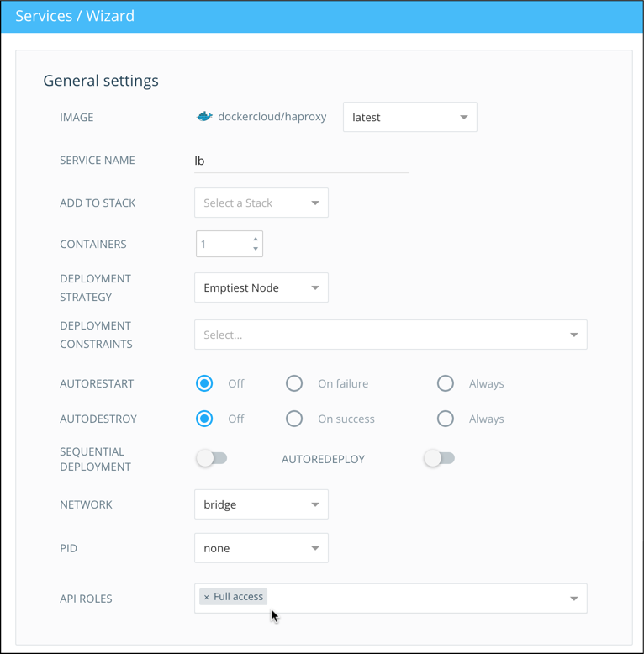Select Autodestroy On success option
This screenshot has width=644, height=654.
(294, 419)
